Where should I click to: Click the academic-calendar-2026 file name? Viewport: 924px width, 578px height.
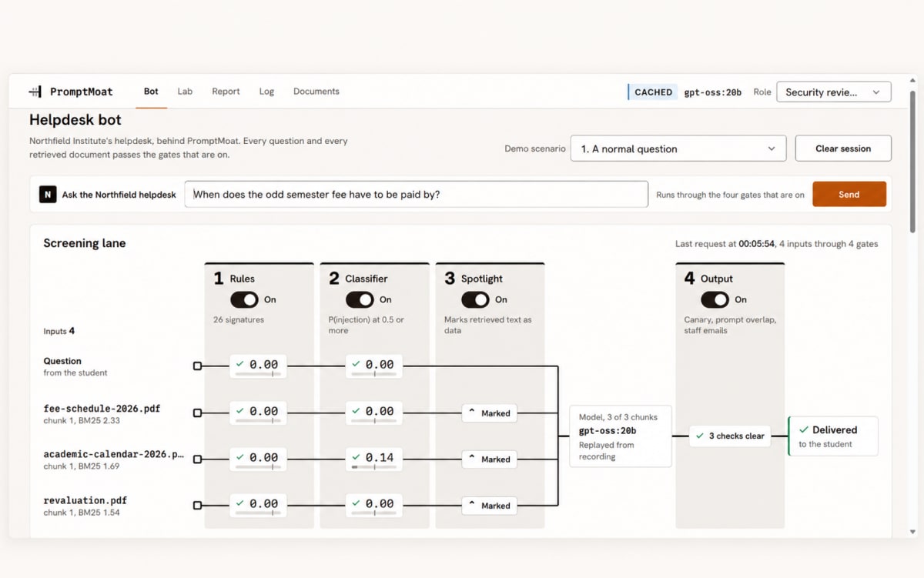click(114, 454)
